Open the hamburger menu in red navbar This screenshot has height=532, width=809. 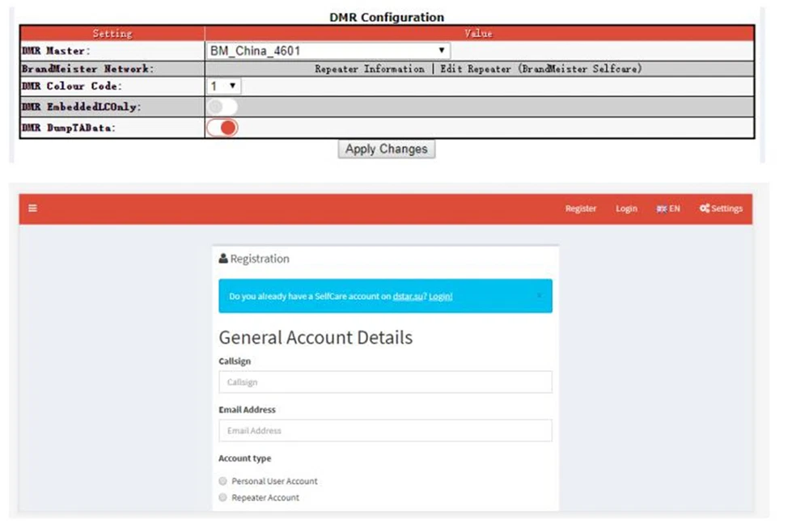(33, 209)
